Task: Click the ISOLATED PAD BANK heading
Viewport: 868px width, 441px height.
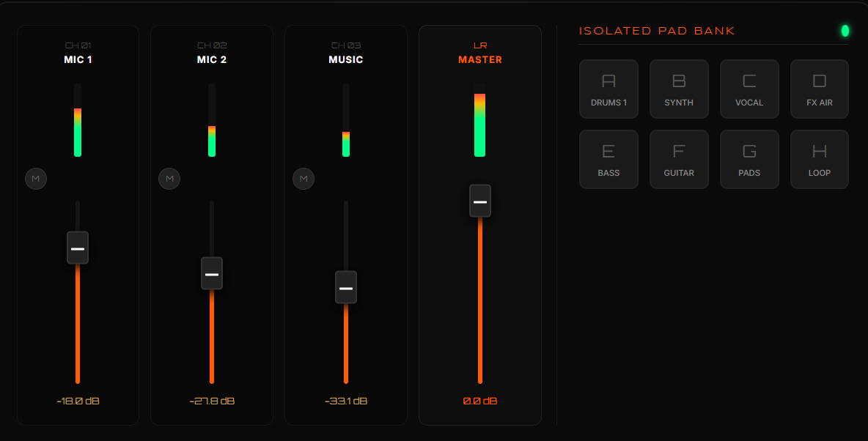Action: point(657,31)
